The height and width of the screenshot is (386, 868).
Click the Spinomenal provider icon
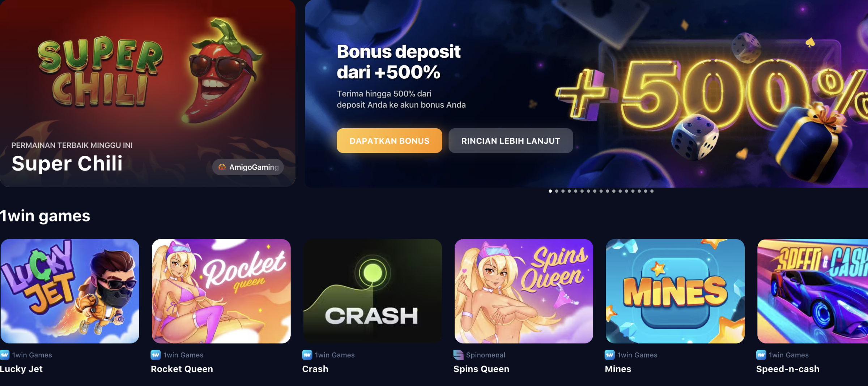point(458,355)
